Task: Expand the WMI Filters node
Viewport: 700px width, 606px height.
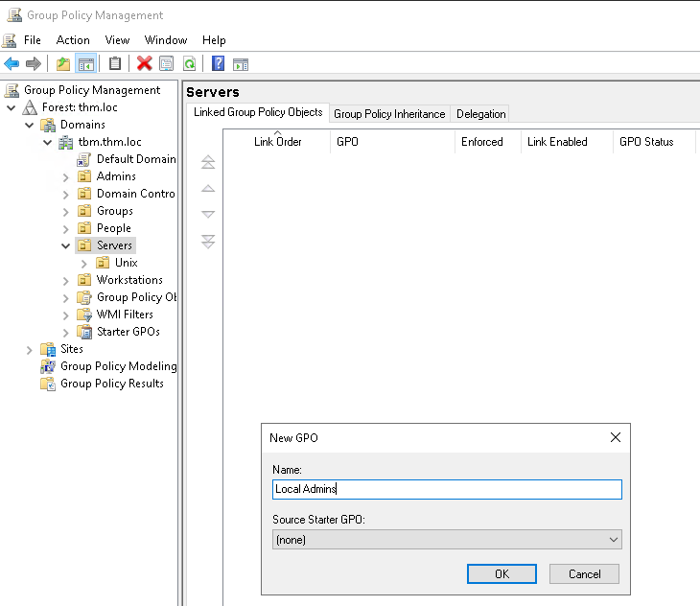Action: coord(65,315)
